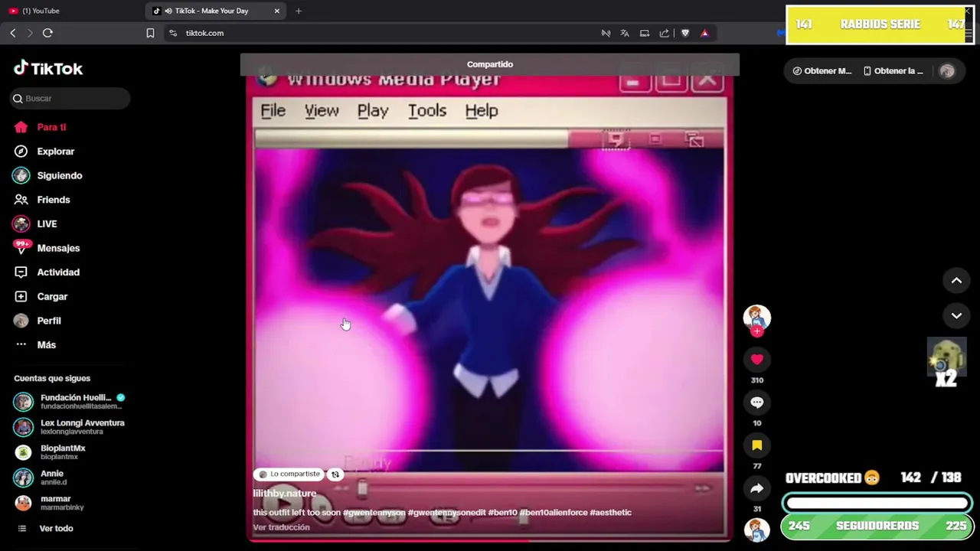Screen dimensions: 980x551
Task: Expand the Más options menu
Action: [x=36, y=344]
